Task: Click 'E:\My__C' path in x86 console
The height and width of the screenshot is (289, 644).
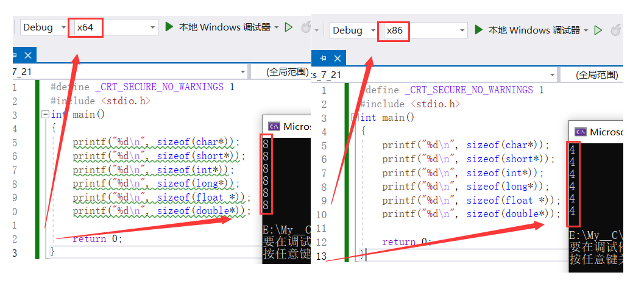Action: [596, 237]
